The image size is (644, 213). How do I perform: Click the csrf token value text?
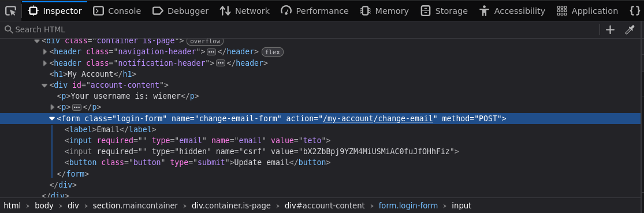click(x=376, y=151)
